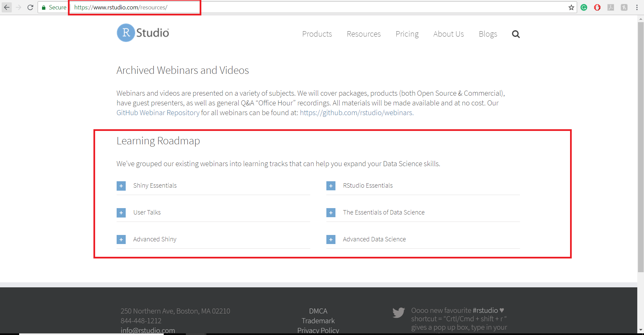Open the github.com/rstudio/webinars link
The height and width of the screenshot is (335, 644).
(x=356, y=113)
